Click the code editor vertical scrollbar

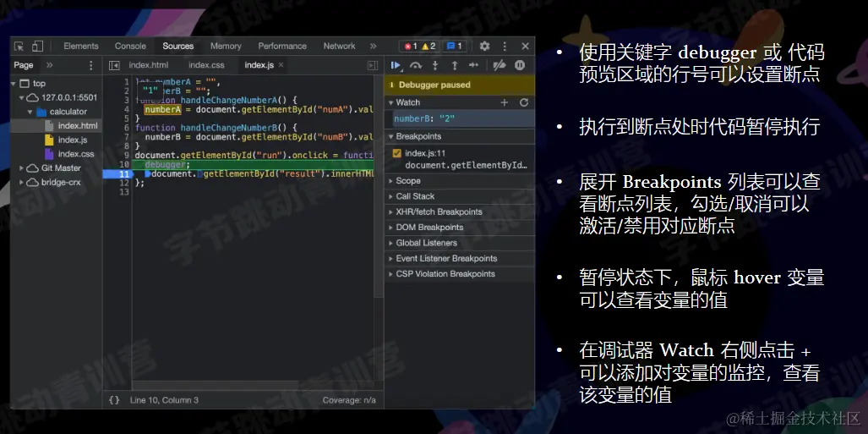coord(379,185)
